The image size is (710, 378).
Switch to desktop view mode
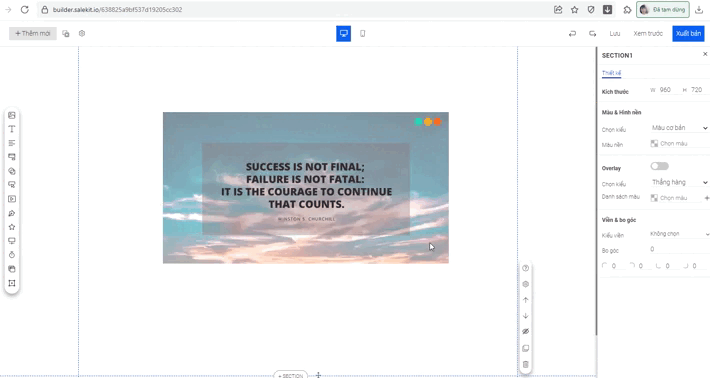[344, 33]
